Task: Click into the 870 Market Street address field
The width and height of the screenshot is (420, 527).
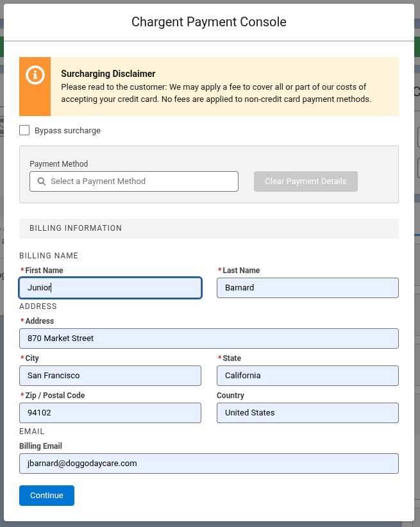Action: [209, 339]
